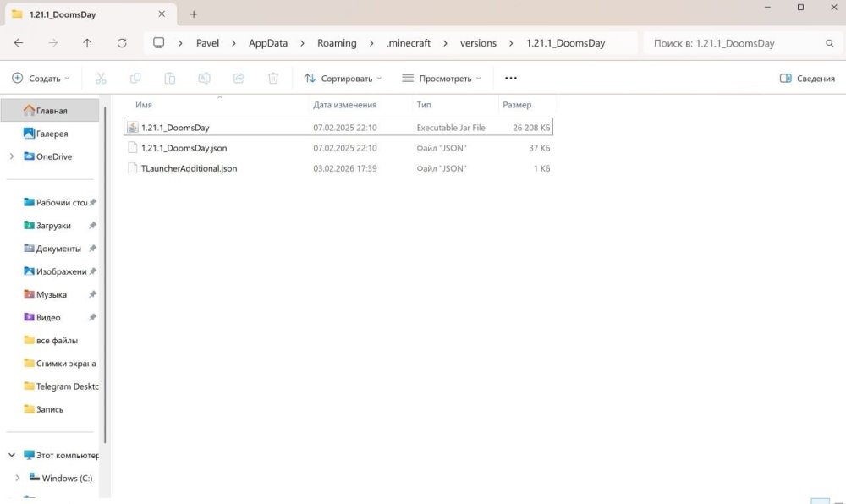Screen dimensions: 846x504
Task: Sort by the Имя column header
Action: (144, 105)
